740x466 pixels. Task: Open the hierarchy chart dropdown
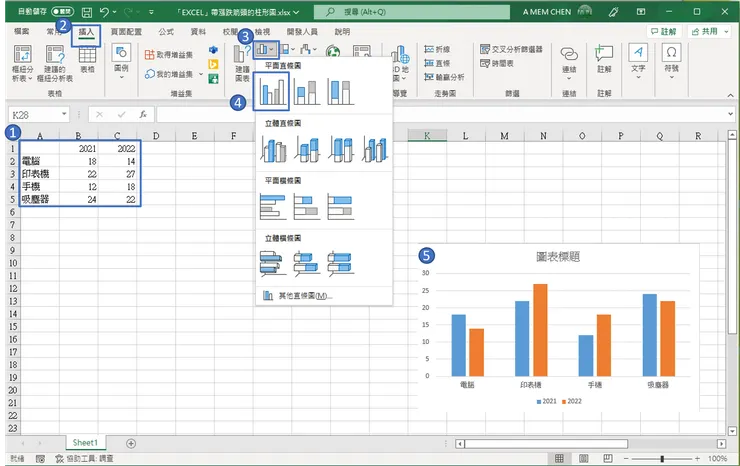[287, 49]
